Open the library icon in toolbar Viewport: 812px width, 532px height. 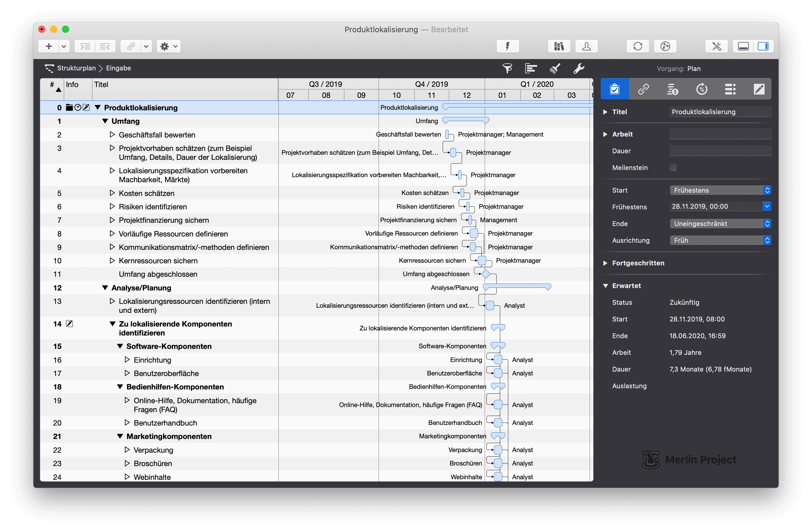[x=559, y=46]
